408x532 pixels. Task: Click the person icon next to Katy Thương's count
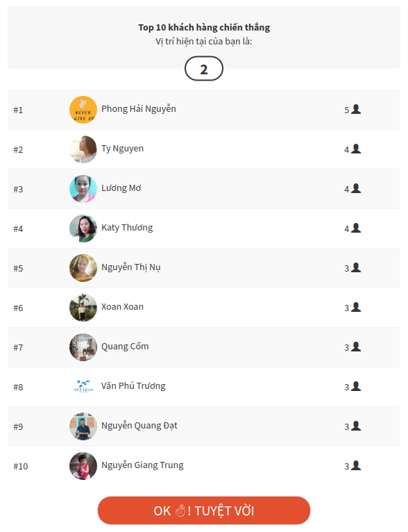[x=356, y=228]
